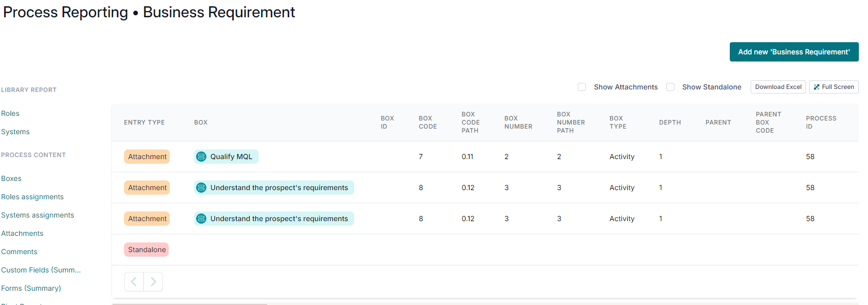
Task: Sort by the Box Code column header
Action: [x=427, y=123]
